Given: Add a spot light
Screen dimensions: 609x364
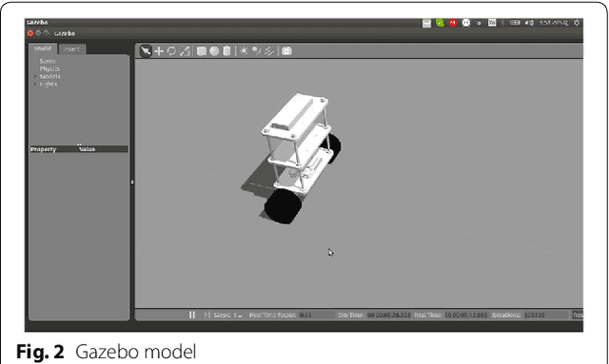Looking at the screenshot, I should 256,50.
